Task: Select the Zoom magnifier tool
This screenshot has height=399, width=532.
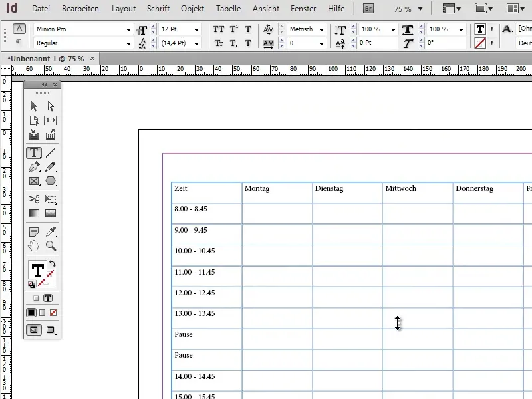Action: 51,245
